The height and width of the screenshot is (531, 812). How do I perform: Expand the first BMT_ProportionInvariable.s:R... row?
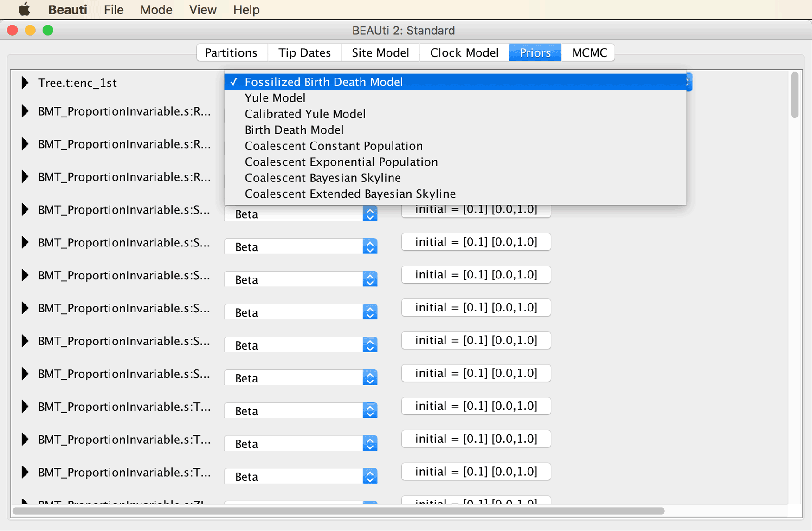click(25, 111)
